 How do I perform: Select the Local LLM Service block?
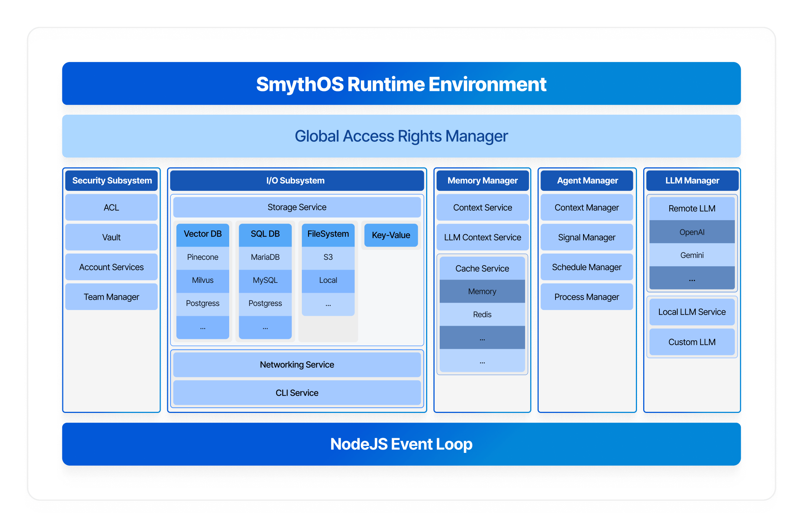point(692,312)
